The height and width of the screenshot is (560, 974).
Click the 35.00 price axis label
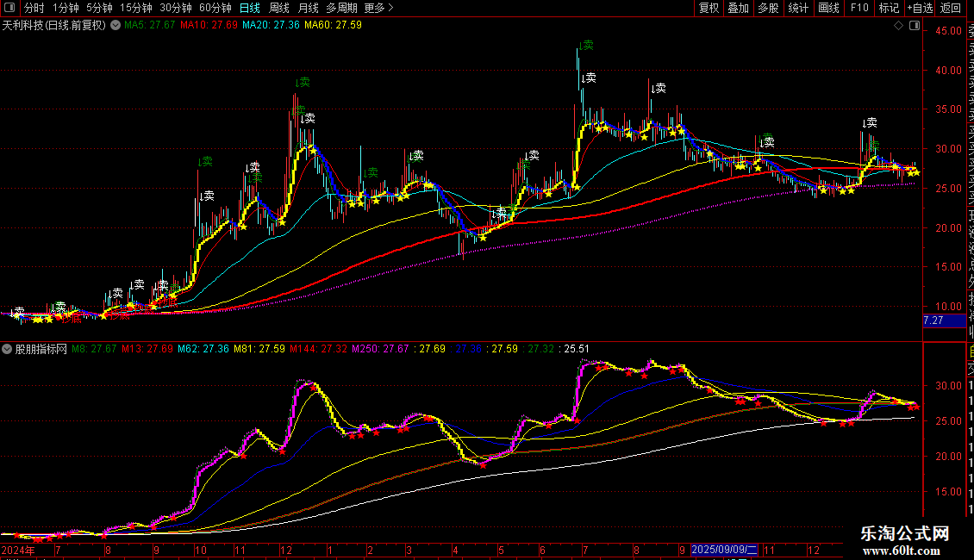[948, 109]
